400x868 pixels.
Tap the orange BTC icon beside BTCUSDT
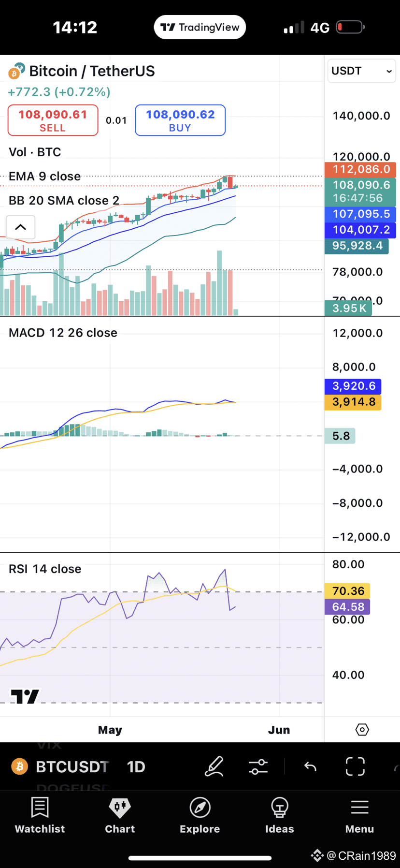(20, 766)
